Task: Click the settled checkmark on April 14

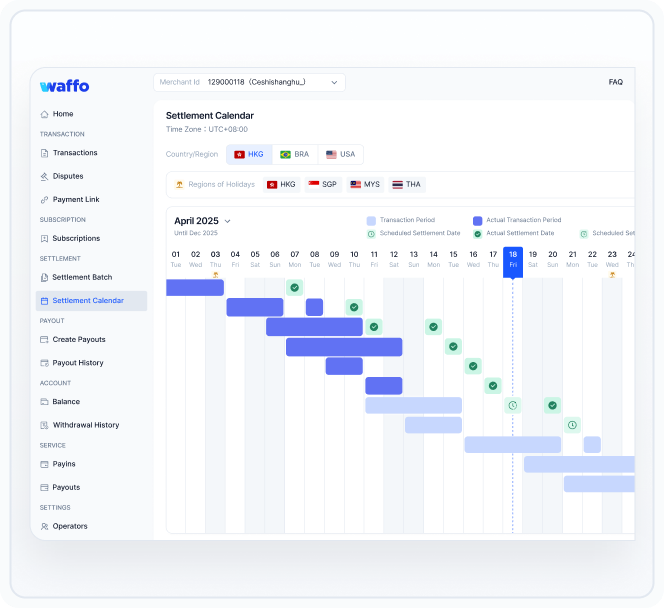Action: [433, 327]
